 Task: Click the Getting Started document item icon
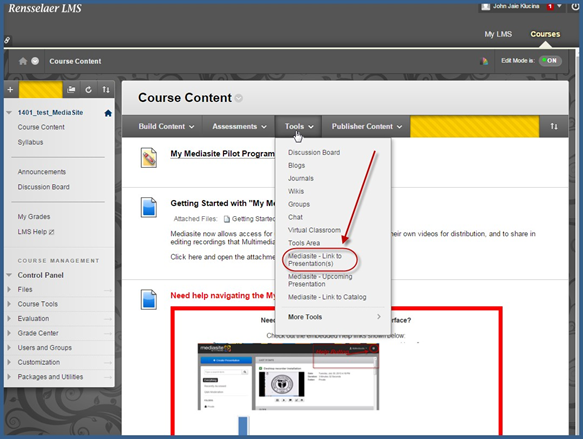(149, 207)
